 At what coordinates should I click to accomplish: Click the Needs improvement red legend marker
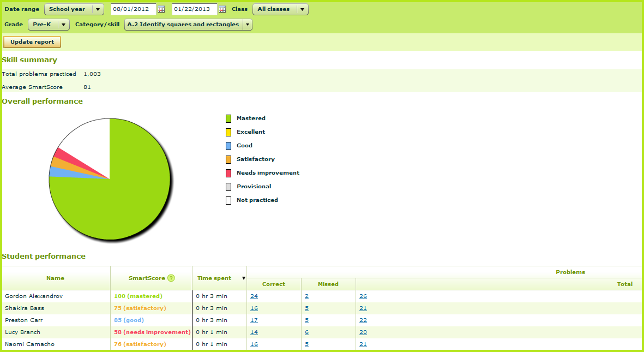pos(228,172)
